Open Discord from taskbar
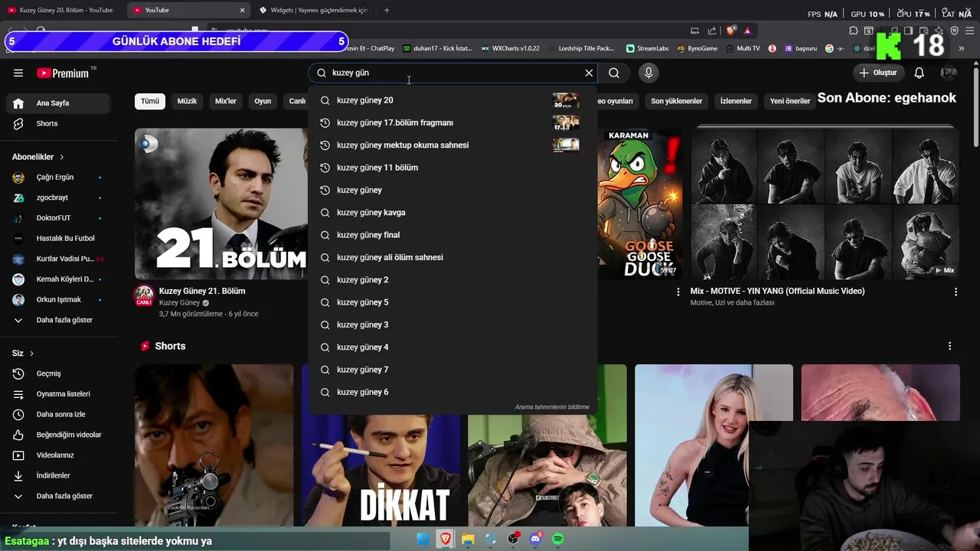 (536, 540)
